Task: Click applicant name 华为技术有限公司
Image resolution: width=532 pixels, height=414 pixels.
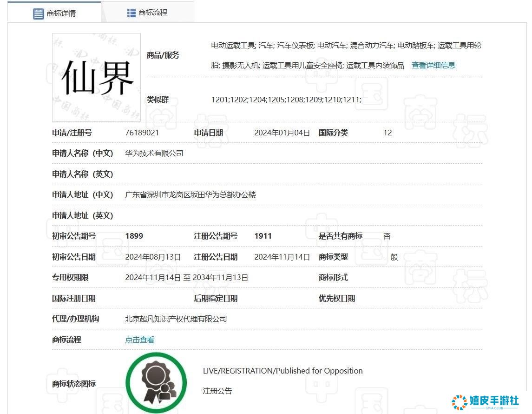Action: [x=154, y=153]
